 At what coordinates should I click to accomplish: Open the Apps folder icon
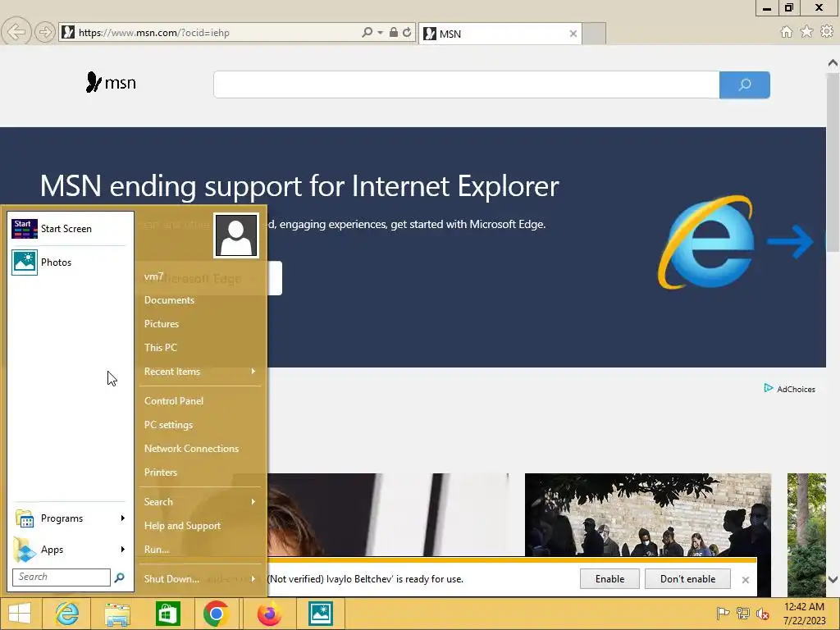pos(25,550)
